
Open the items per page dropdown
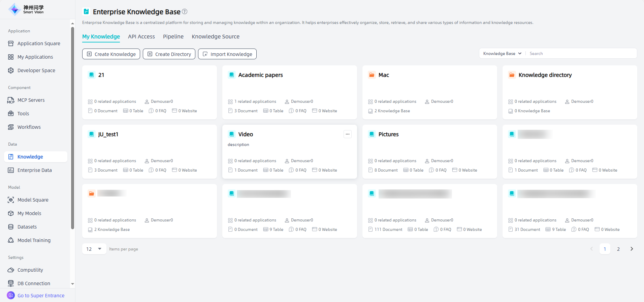click(94, 249)
